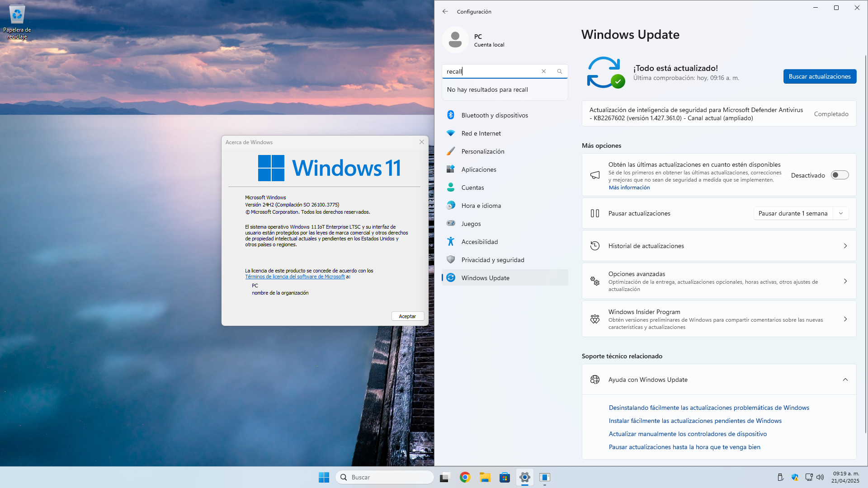Open the clock showing 09:19 a. m.
The height and width of the screenshot is (488, 868).
(845, 477)
